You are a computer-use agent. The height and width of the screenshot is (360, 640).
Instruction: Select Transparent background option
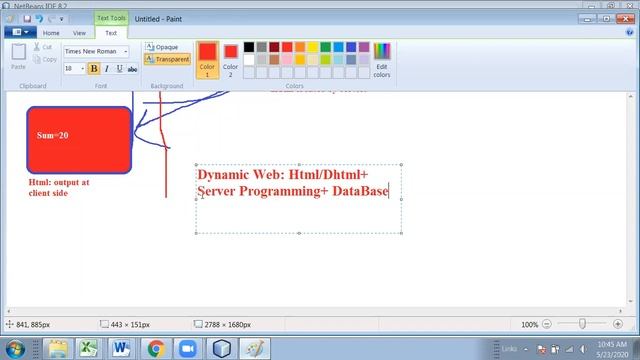click(x=167, y=59)
